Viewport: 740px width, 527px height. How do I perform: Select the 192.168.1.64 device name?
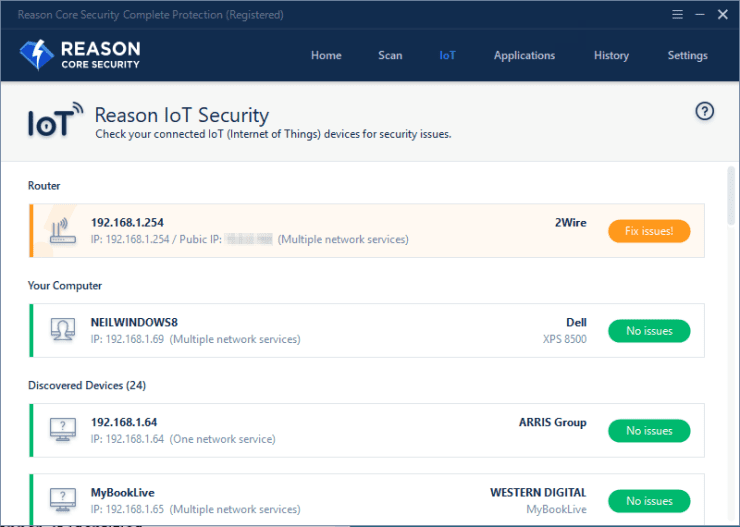coord(124,422)
